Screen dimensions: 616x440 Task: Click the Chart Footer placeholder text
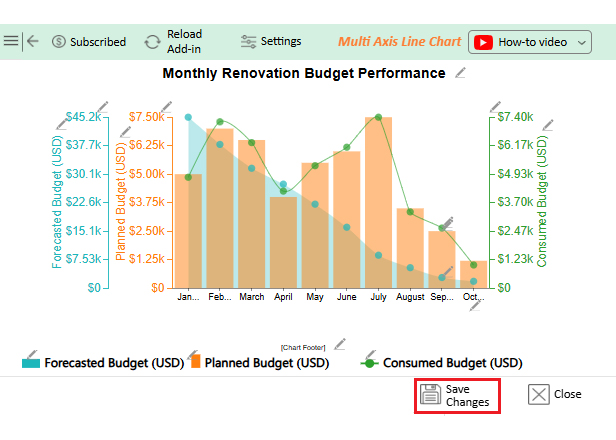pos(303,347)
